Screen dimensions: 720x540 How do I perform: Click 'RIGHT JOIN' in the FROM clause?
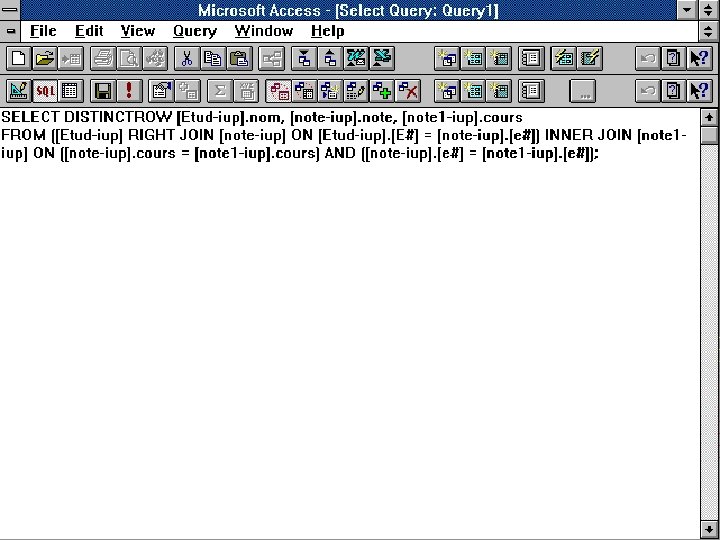[x=171, y=135]
